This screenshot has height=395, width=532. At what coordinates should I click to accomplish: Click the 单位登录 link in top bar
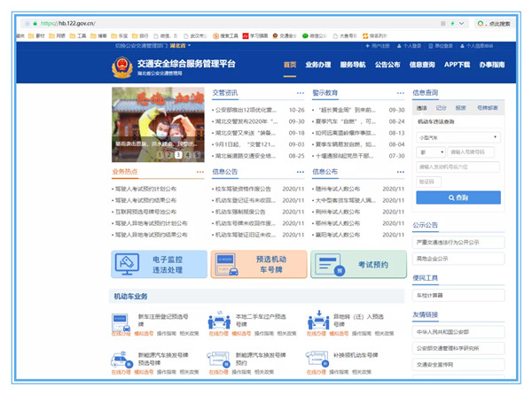coord(441,46)
